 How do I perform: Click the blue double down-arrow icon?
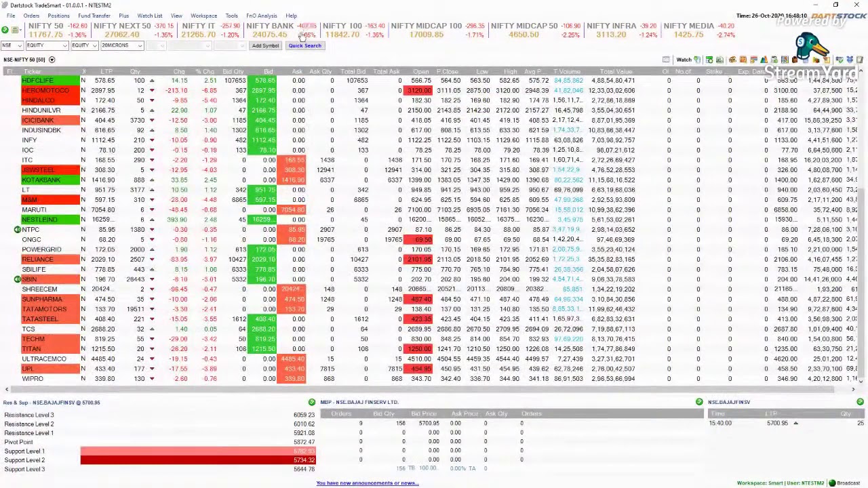849,60
